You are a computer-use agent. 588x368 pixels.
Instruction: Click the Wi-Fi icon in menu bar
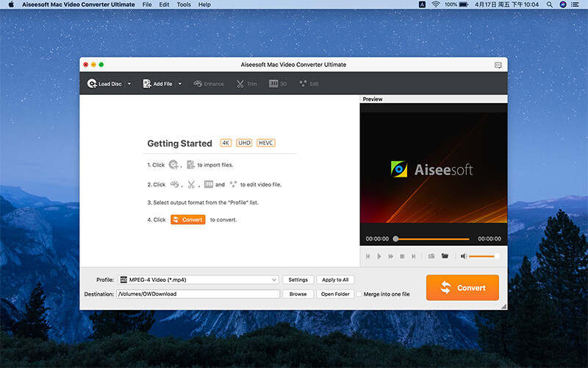pyautogui.click(x=436, y=4)
